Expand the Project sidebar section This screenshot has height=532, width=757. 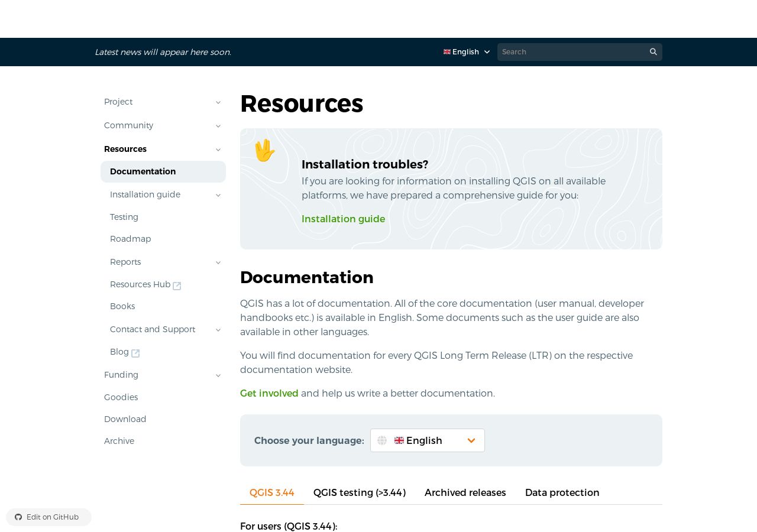pyautogui.click(x=218, y=102)
